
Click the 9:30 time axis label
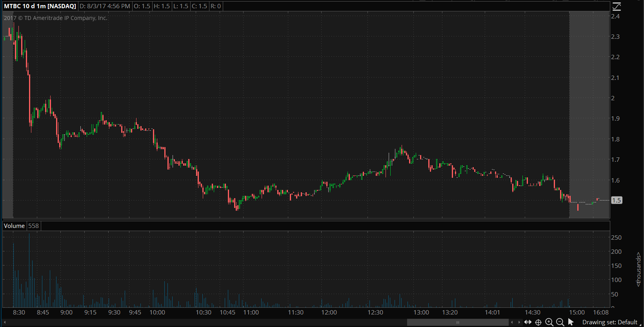tap(114, 312)
